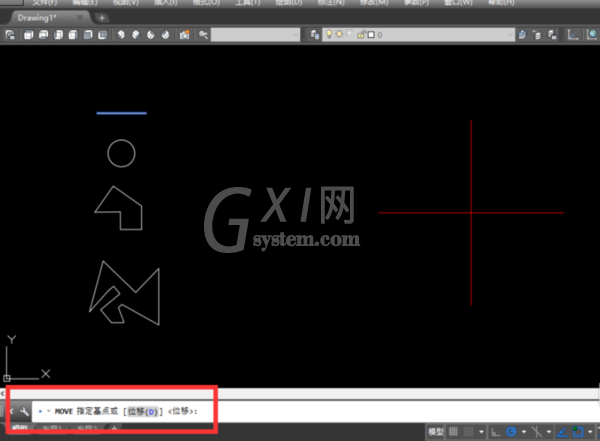Choose the 位移(D) command option
Viewport: 600px width, 441px height.
point(142,412)
